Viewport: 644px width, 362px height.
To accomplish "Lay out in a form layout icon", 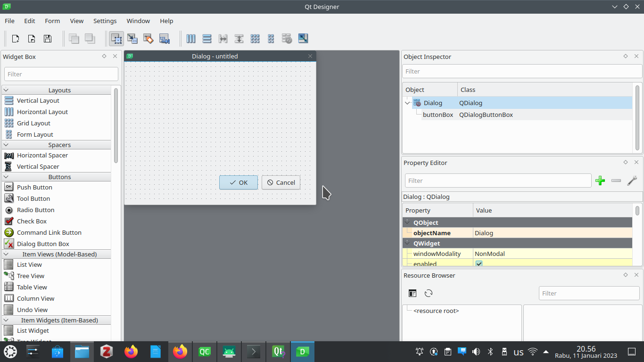I will click(271, 39).
